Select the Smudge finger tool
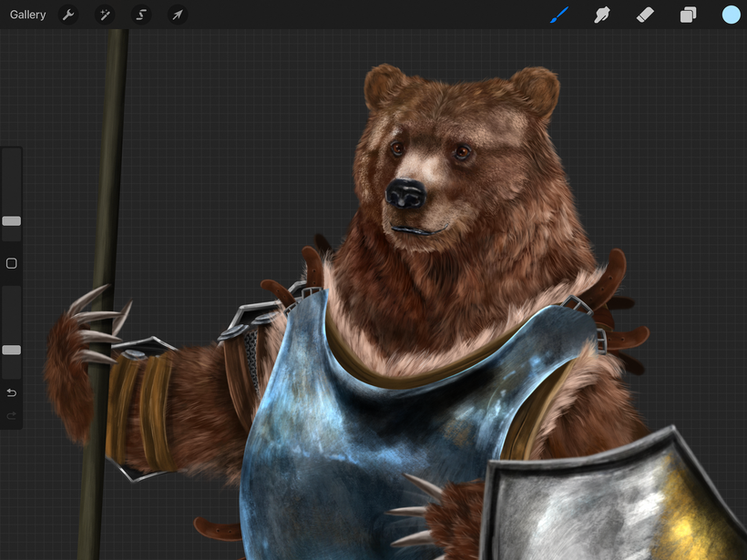 pyautogui.click(x=602, y=15)
